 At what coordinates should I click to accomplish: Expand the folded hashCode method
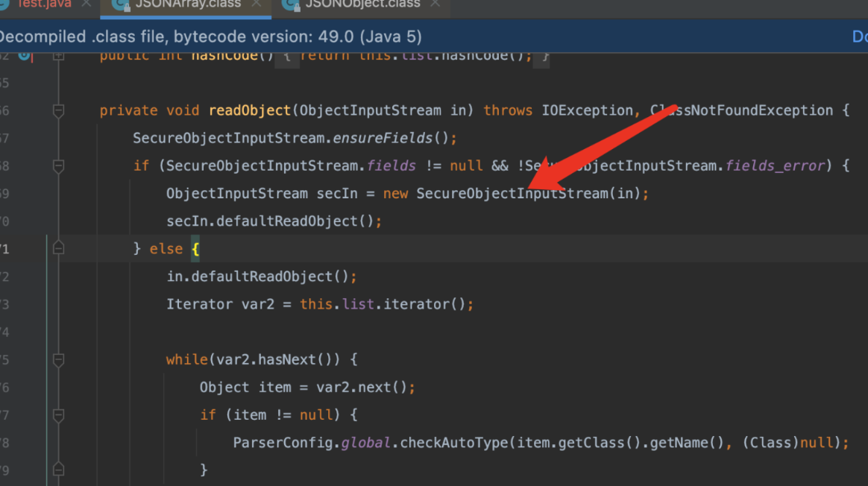[58, 55]
